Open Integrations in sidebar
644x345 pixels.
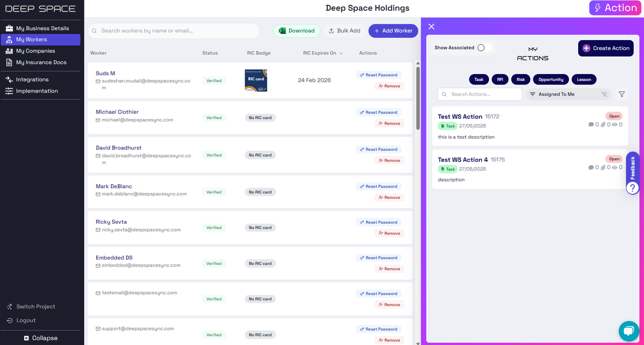(x=40, y=79)
